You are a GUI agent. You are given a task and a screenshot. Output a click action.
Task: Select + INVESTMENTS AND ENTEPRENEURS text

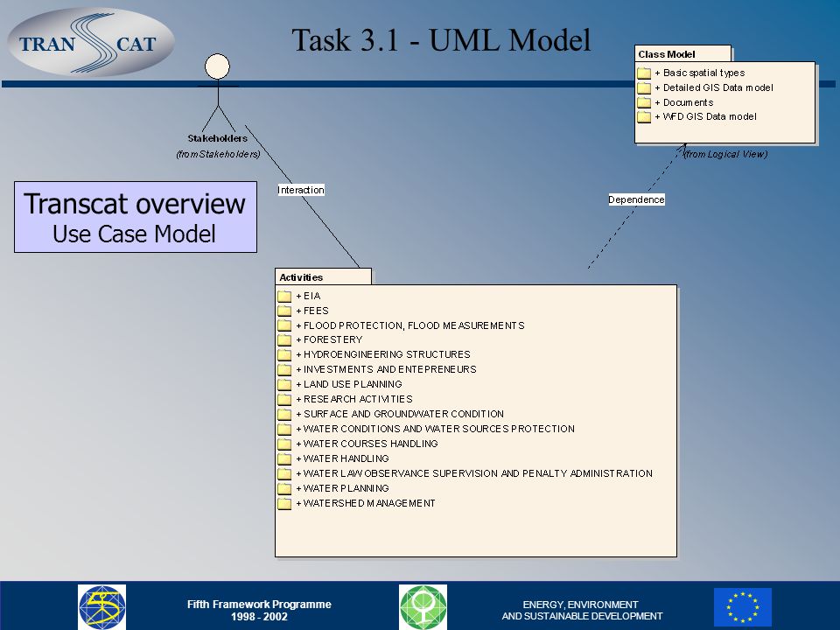386,369
